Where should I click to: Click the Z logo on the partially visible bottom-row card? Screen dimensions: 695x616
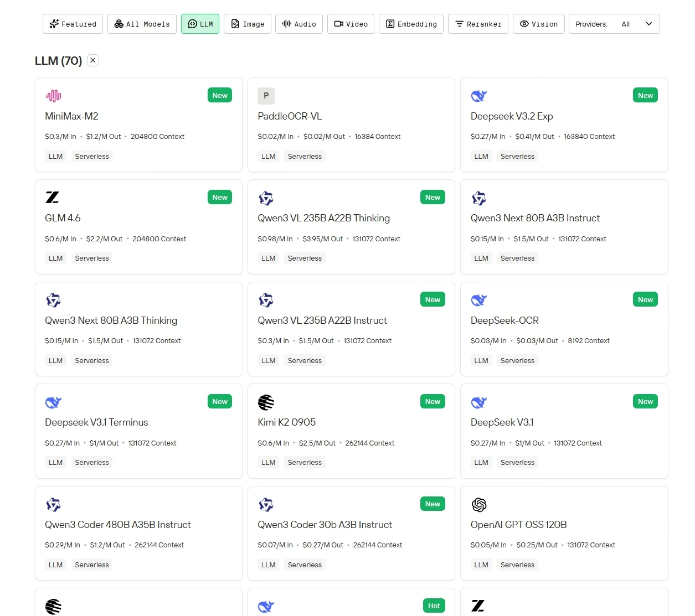pos(478,606)
